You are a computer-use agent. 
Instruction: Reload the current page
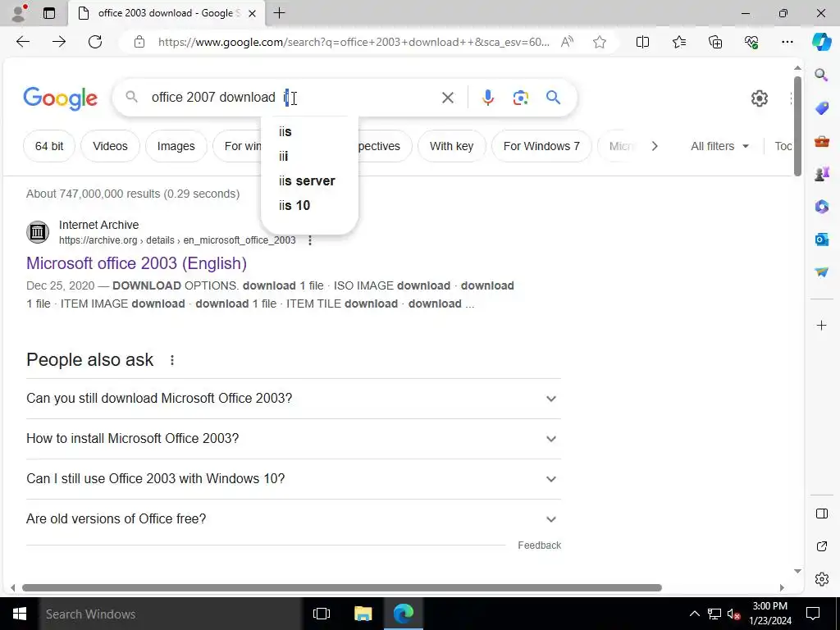pyautogui.click(x=95, y=42)
